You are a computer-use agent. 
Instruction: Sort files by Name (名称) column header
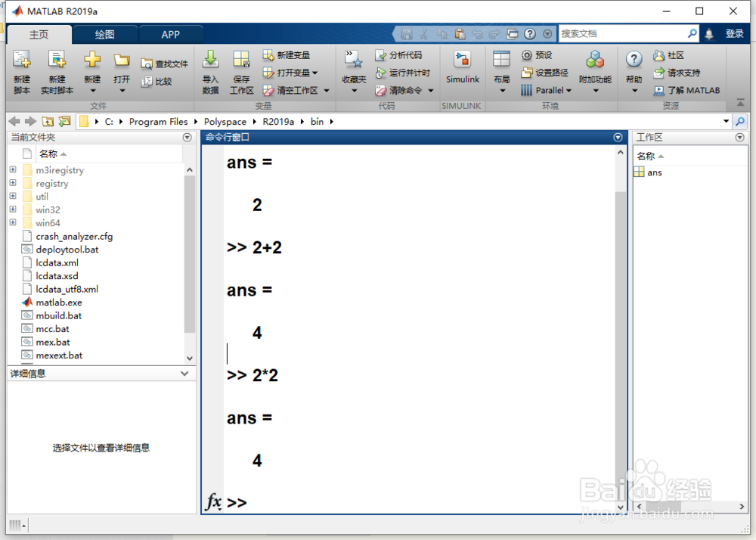point(110,154)
